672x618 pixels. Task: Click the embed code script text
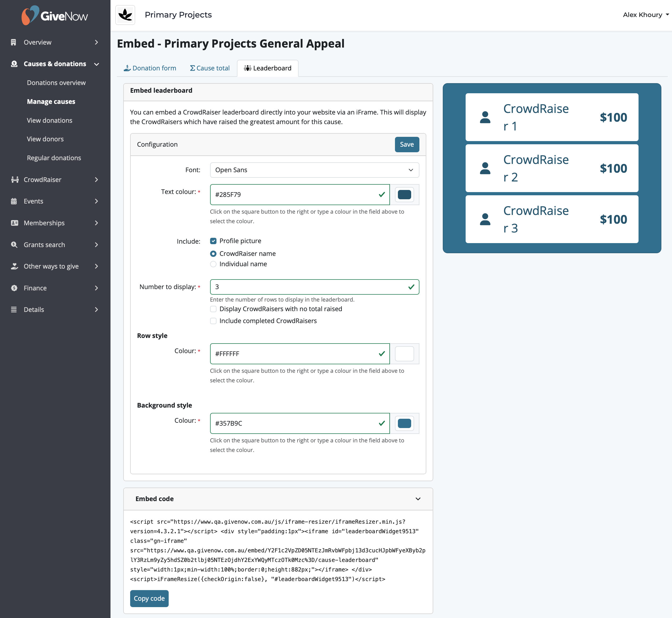(x=278, y=551)
